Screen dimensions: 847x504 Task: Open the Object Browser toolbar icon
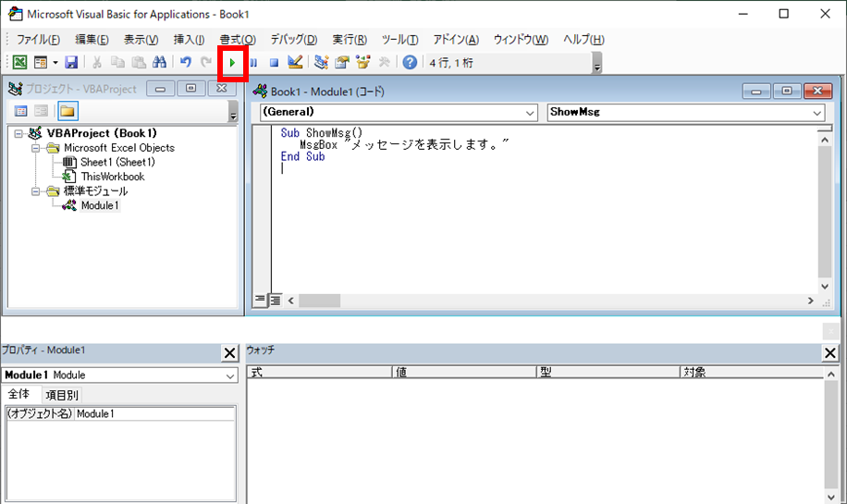pos(363,63)
